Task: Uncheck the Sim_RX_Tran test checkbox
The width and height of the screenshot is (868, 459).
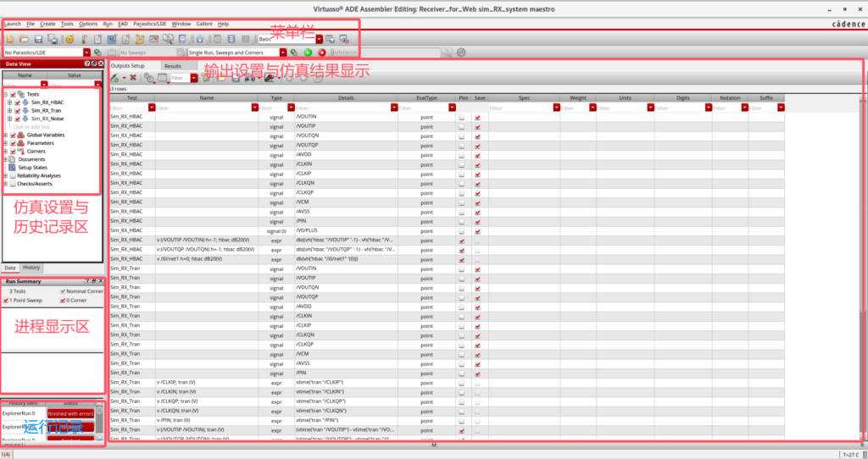Action: [x=18, y=111]
